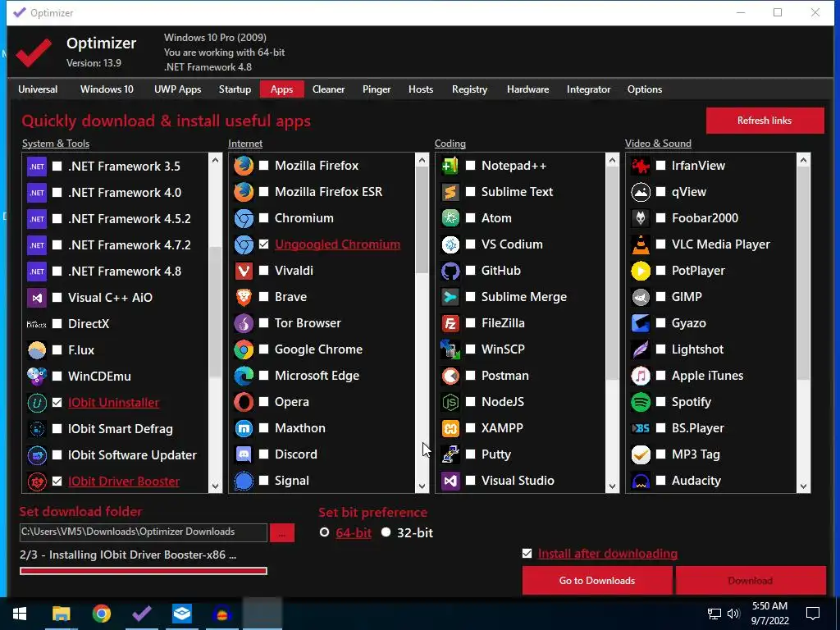Image resolution: width=840 pixels, height=630 pixels.
Task: Click down arrow of Coding list scrollbar
Action: (612, 486)
